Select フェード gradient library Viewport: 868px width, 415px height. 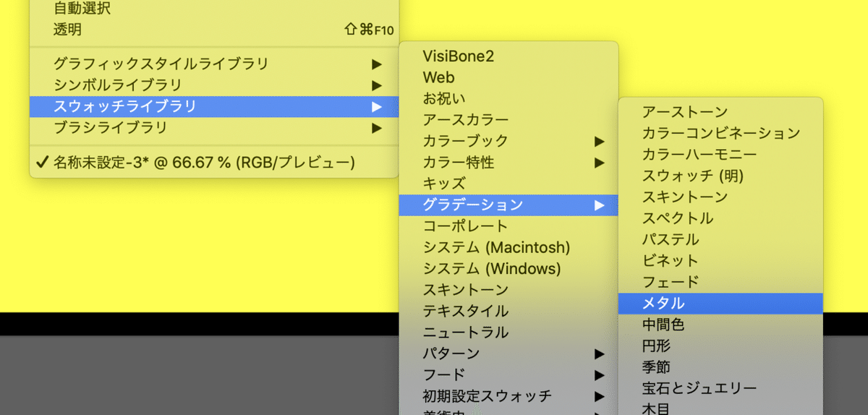click(x=721, y=282)
